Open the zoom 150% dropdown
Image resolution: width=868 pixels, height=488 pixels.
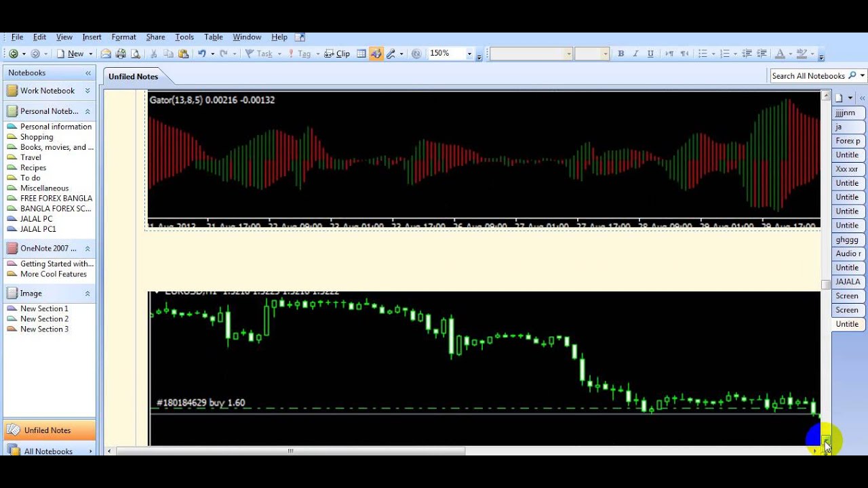click(x=469, y=54)
